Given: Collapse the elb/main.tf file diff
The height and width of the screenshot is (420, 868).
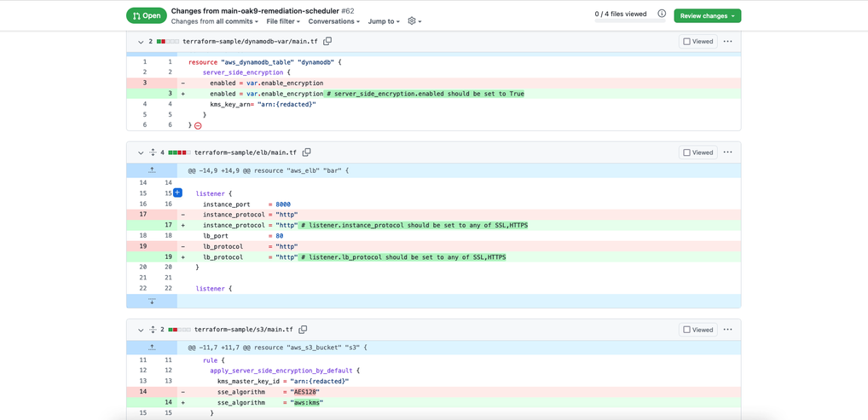Looking at the screenshot, I should point(141,153).
